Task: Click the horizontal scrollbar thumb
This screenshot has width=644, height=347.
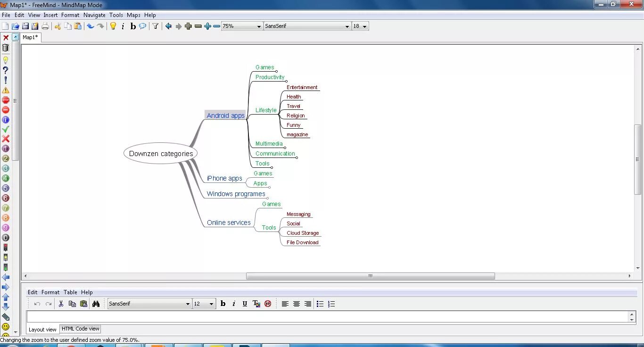Action: 370,276
